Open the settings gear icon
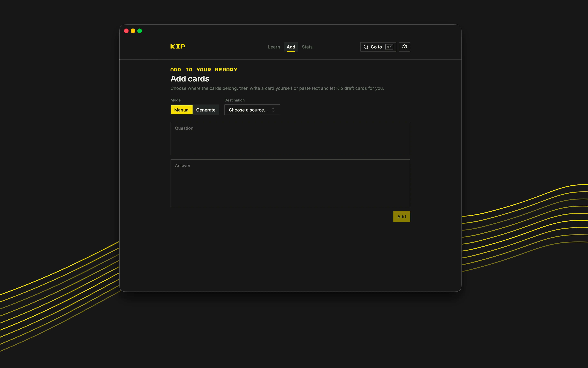 tap(404, 47)
